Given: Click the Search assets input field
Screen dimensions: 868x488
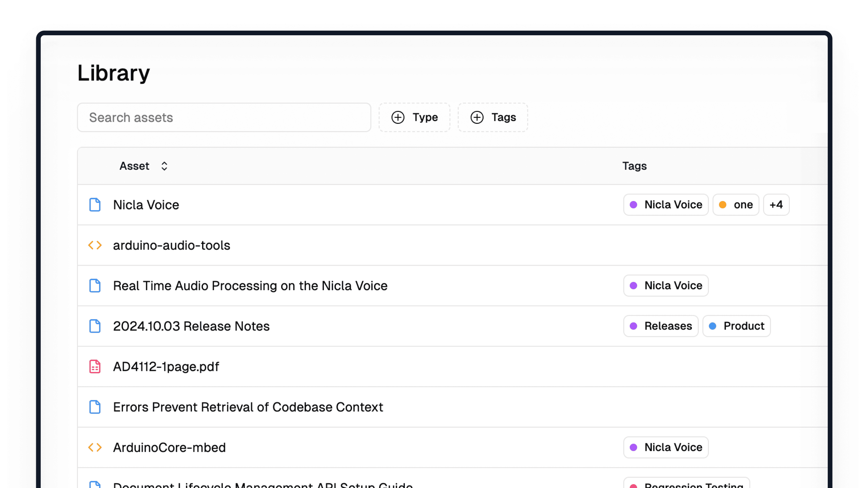Looking at the screenshot, I should [x=224, y=117].
